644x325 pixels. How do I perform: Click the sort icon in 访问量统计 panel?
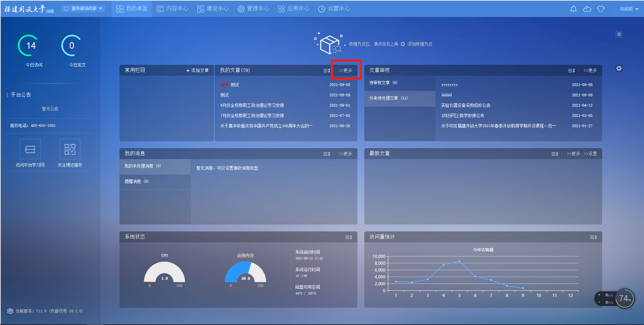(593, 237)
